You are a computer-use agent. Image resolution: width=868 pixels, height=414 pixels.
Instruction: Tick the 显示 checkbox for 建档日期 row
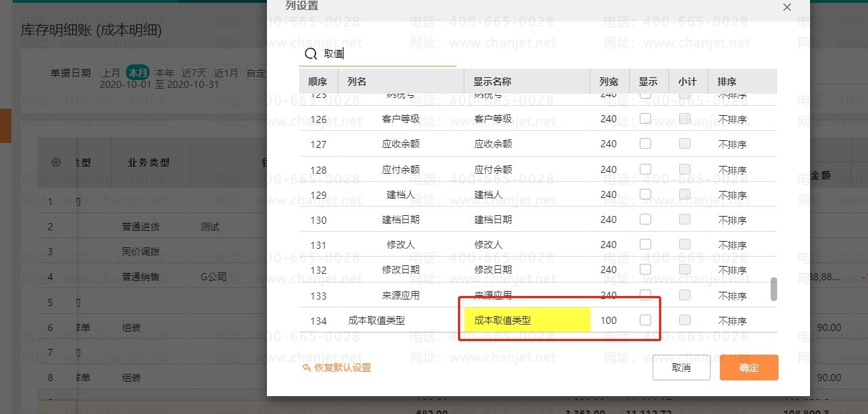click(645, 220)
